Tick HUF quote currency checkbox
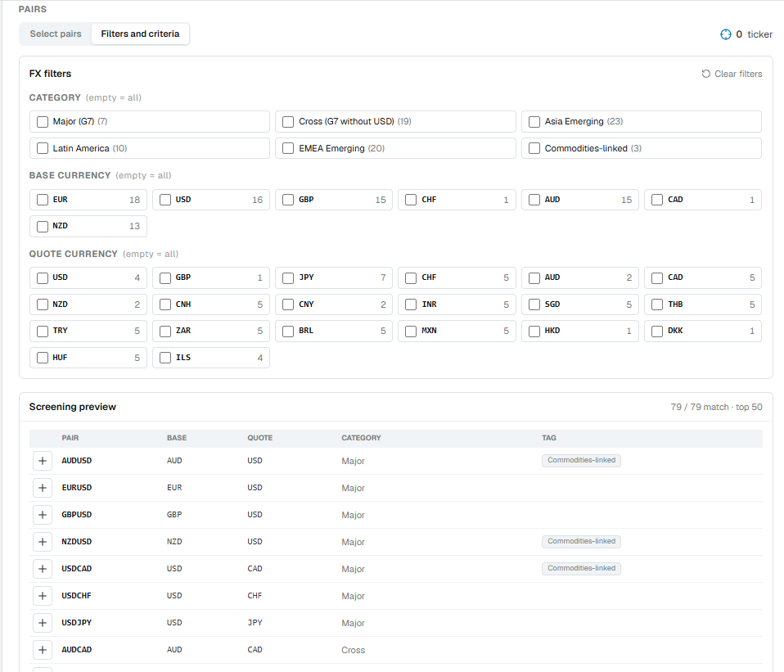Viewport: 784px width, 672px height. (43, 358)
